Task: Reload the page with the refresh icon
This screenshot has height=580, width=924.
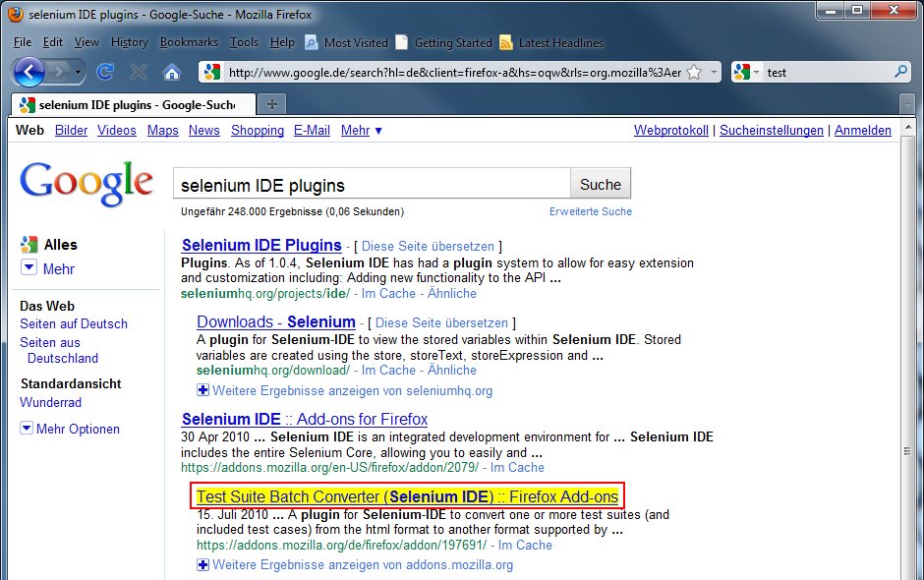Action: point(105,72)
